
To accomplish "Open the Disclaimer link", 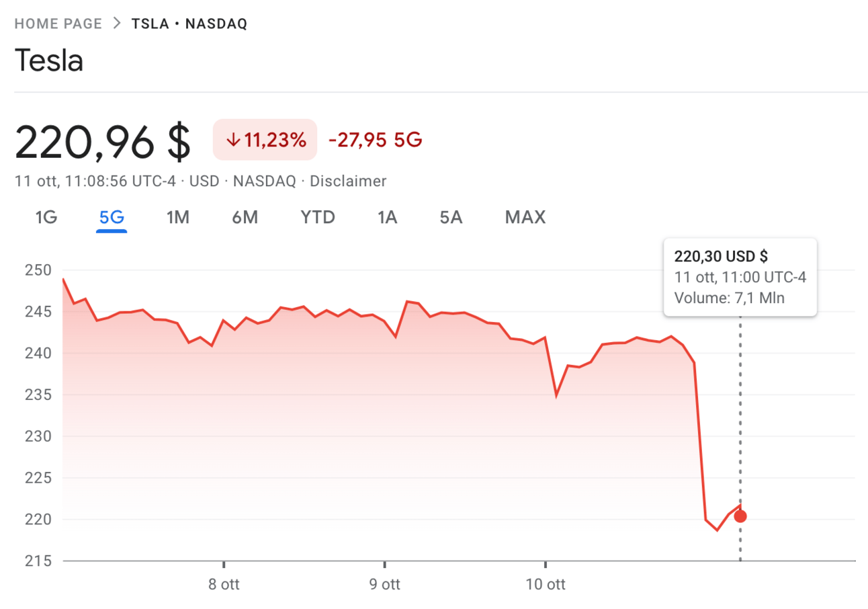I will tap(348, 181).
